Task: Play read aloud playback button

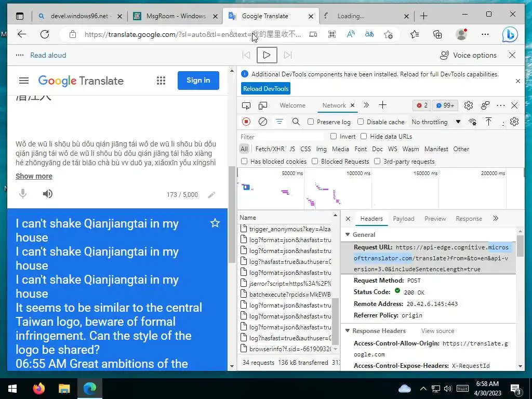Action: [267, 55]
